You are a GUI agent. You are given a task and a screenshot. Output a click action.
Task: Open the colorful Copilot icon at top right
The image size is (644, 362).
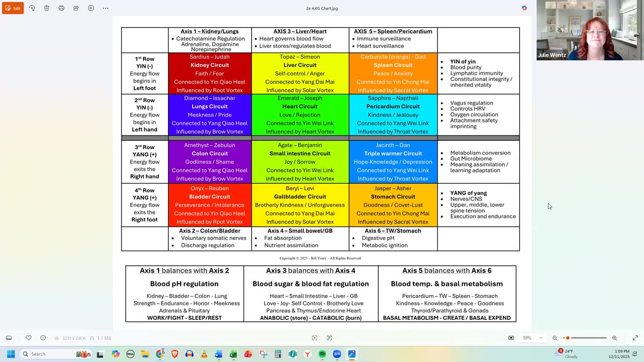pyautogui.click(x=524, y=8)
